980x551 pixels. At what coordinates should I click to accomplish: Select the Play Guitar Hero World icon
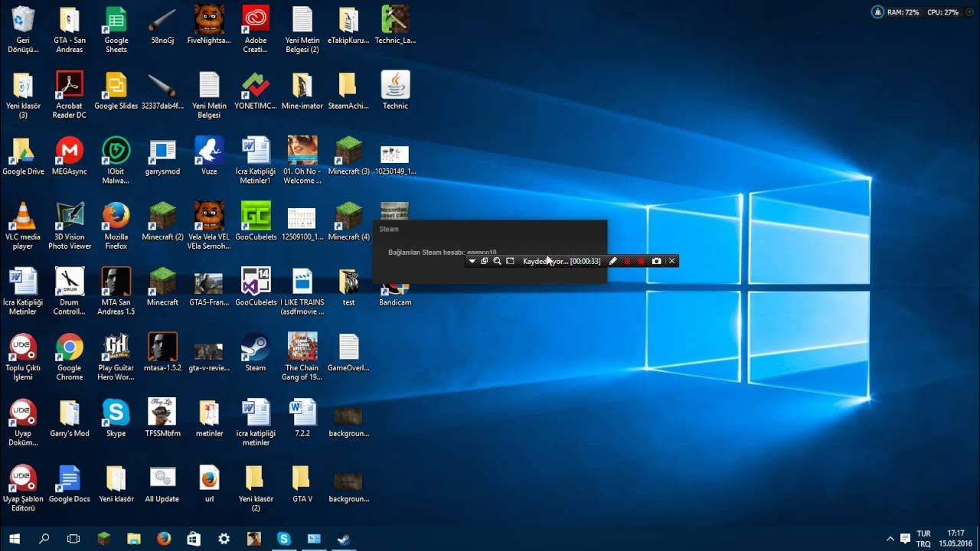[x=116, y=357]
